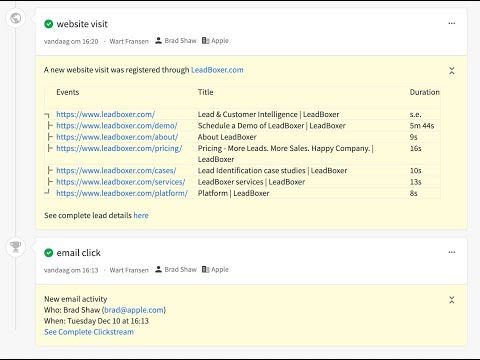Click the person icon next to Brad Shaw in website visit

158,41
